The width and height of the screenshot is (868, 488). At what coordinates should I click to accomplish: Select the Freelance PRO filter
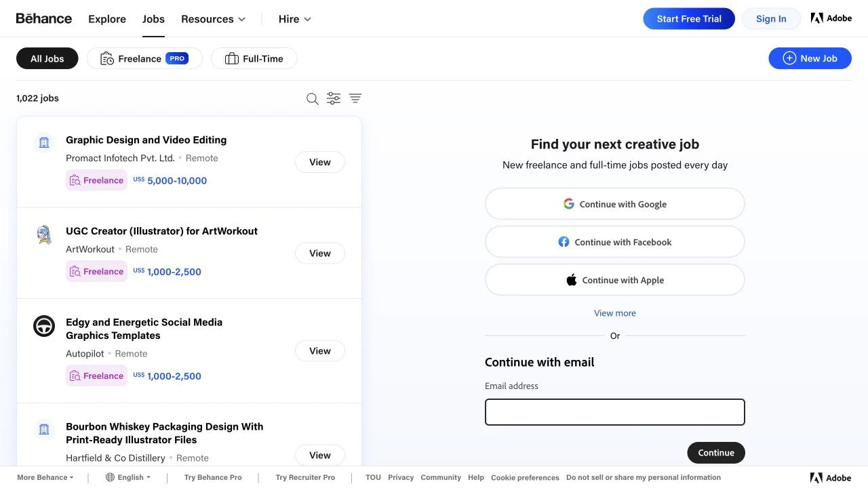pyautogui.click(x=144, y=58)
